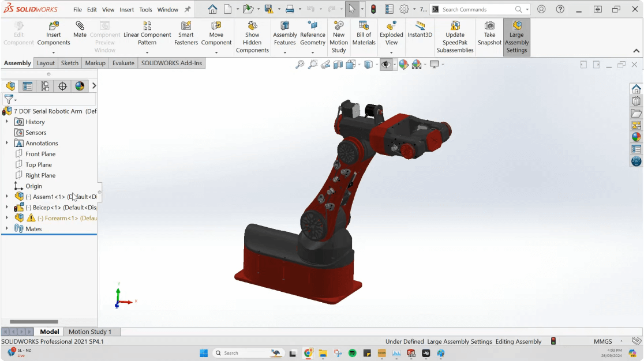Toggle Large Assembly Settings mode
Screen dimensions: 644x361
pos(516,37)
